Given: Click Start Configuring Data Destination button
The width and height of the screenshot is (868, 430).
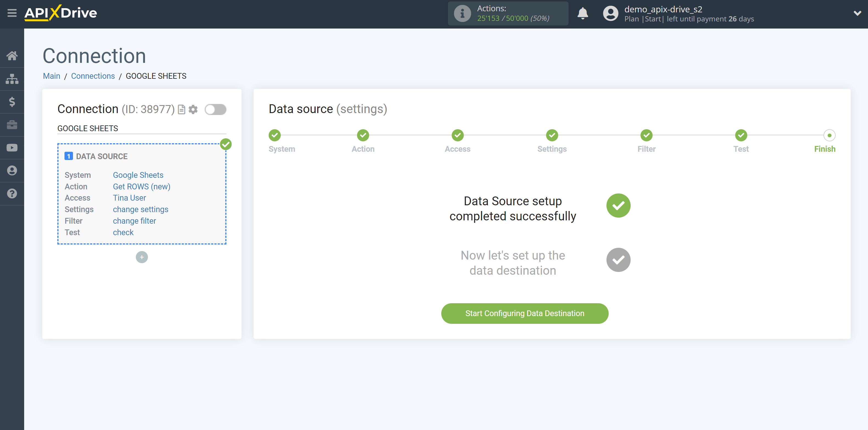Looking at the screenshot, I should tap(525, 313).
